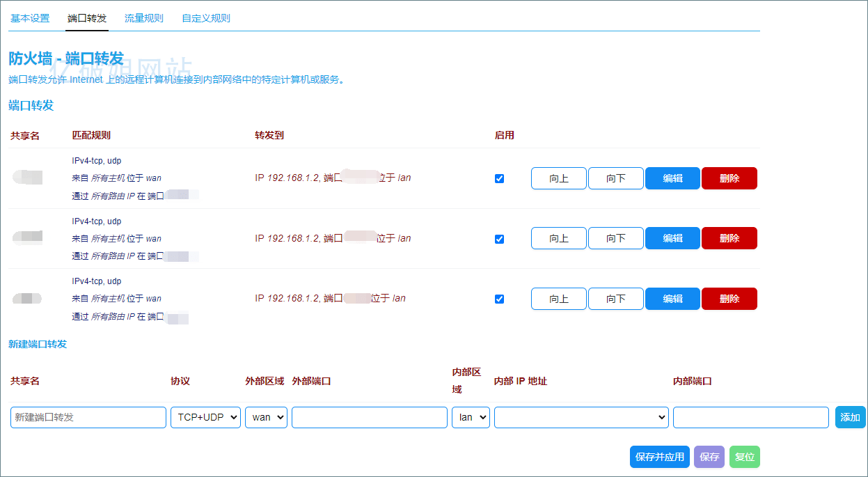Disable the second port forward rule
Image resolution: width=868 pixels, height=477 pixels.
(499, 238)
